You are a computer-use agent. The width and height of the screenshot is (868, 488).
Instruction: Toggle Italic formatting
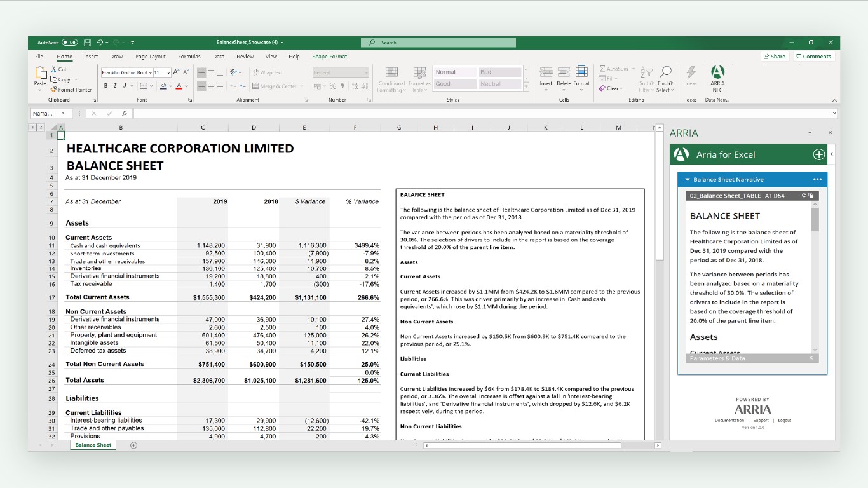[x=114, y=86]
